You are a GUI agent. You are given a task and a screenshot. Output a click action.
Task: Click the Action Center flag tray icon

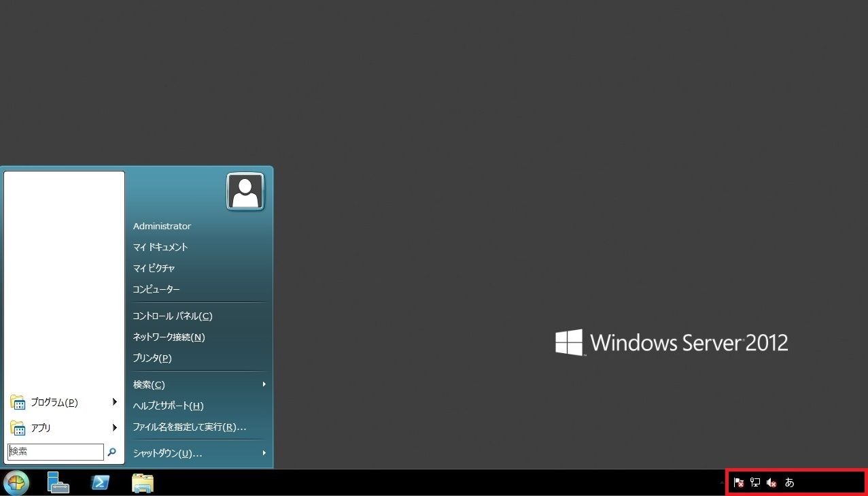tap(739, 482)
